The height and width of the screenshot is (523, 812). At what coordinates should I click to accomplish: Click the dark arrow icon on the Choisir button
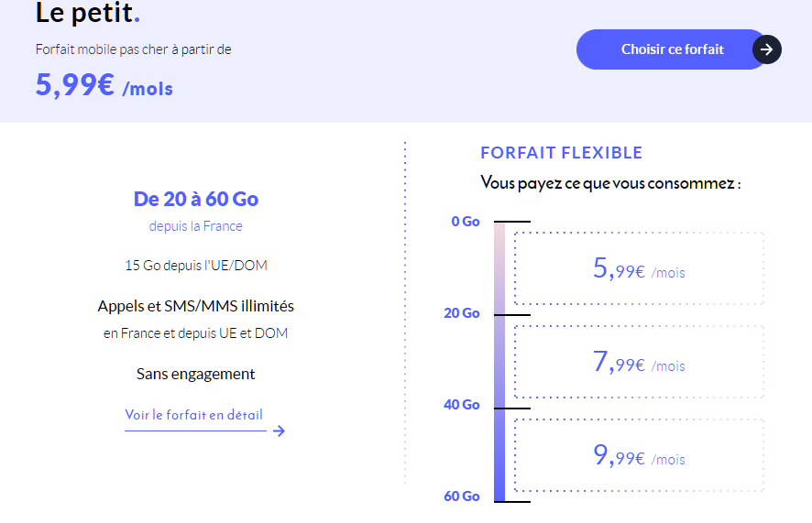click(x=767, y=49)
